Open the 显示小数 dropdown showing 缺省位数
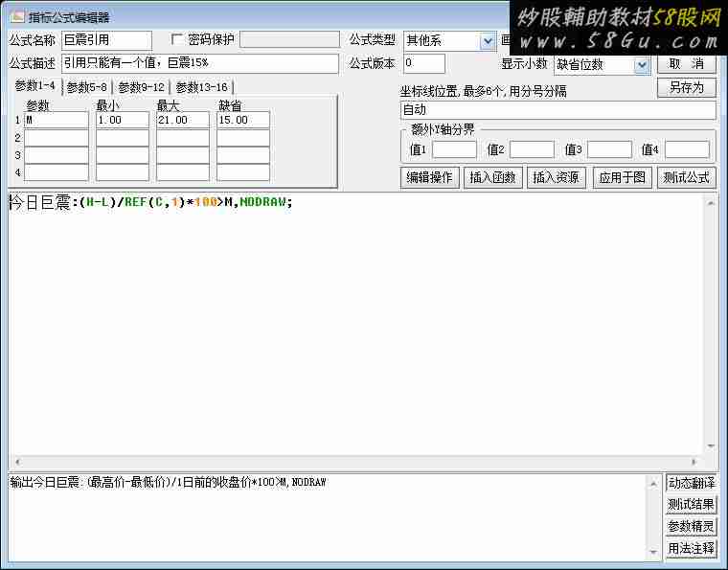Screen dimensions: 728x570 pos(642,65)
